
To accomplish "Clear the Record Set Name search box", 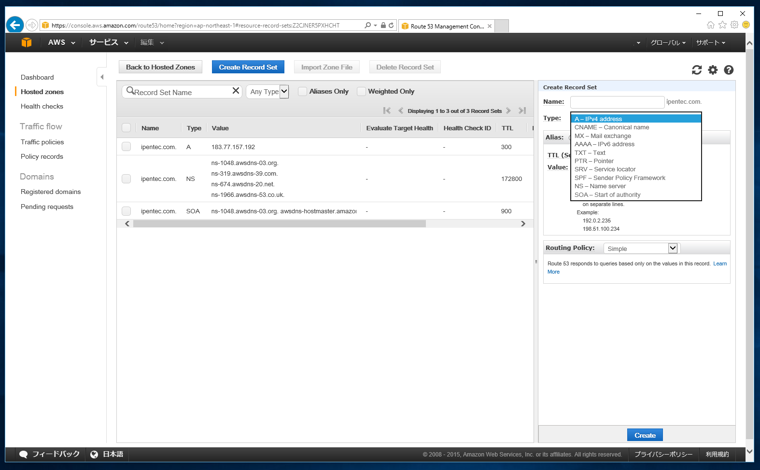I will click(x=236, y=91).
